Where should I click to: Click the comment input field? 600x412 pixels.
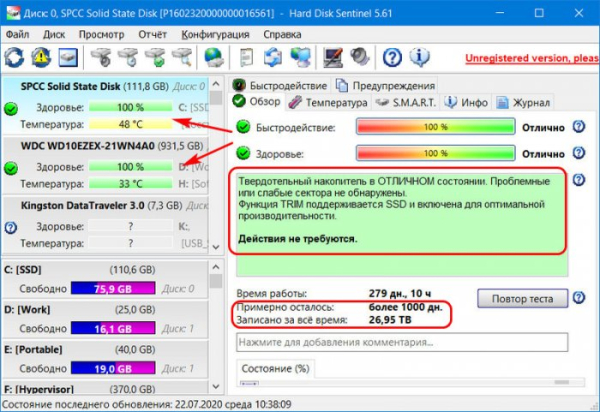(x=400, y=342)
